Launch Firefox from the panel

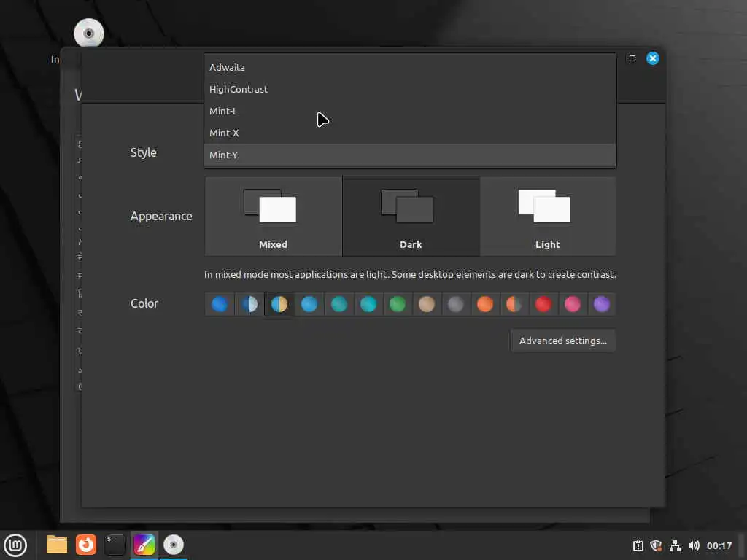(x=86, y=545)
